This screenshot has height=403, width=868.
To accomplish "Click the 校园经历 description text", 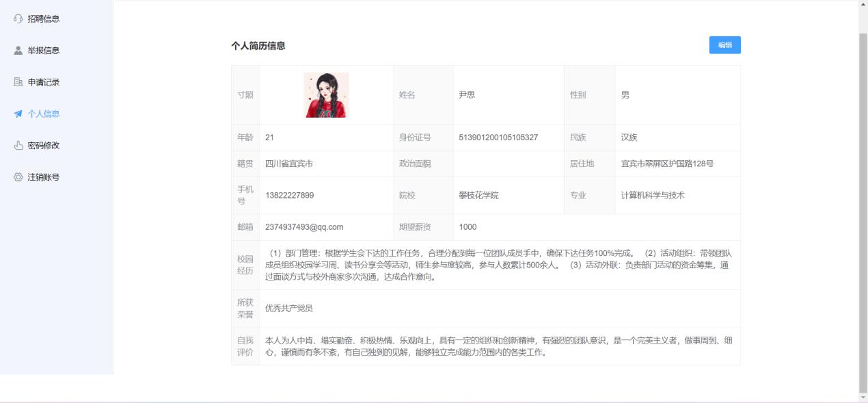I will [499, 265].
